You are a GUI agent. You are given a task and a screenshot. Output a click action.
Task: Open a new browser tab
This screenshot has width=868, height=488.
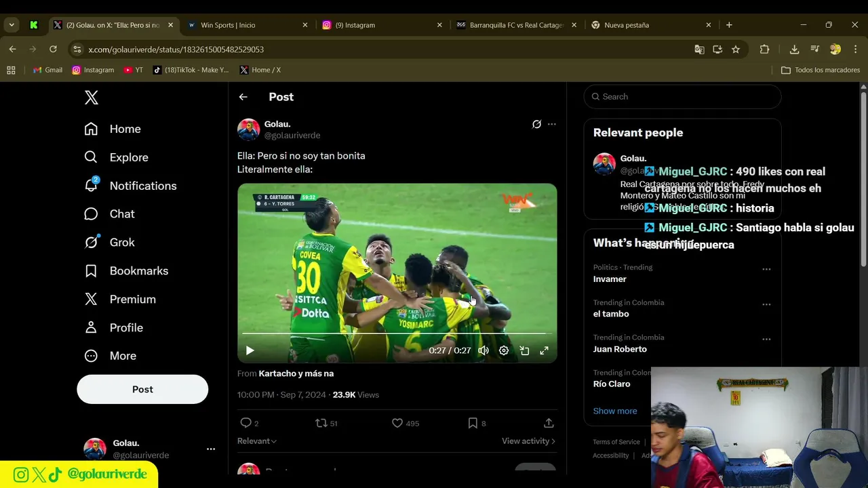click(729, 25)
